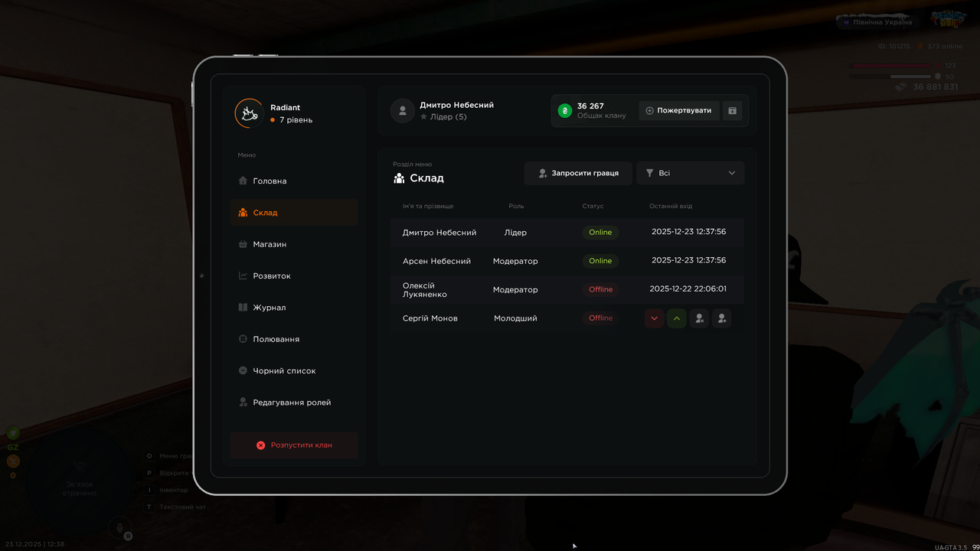Click the book icon beside Журнал
Image resolution: width=980 pixels, height=551 pixels.
243,308
